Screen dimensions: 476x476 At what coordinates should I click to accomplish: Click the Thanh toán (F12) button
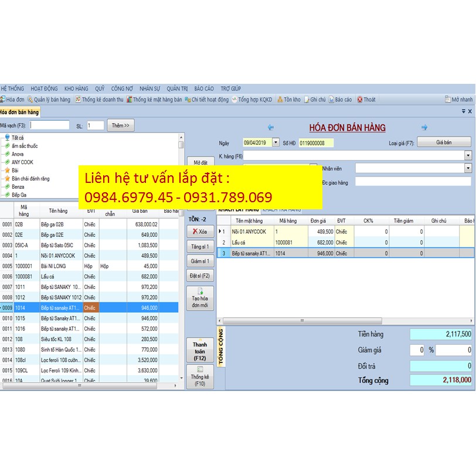click(200, 351)
